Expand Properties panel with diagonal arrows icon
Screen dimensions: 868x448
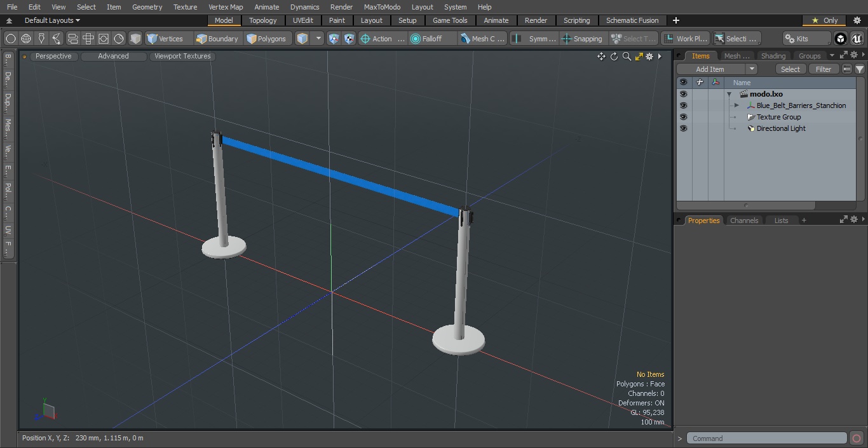click(x=844, y=219)
